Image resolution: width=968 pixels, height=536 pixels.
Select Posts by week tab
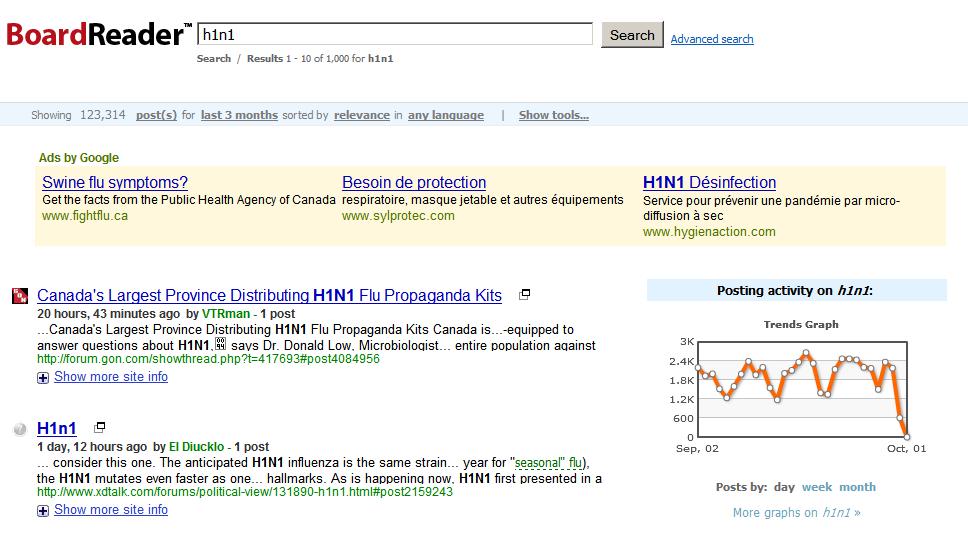[817, 487]
